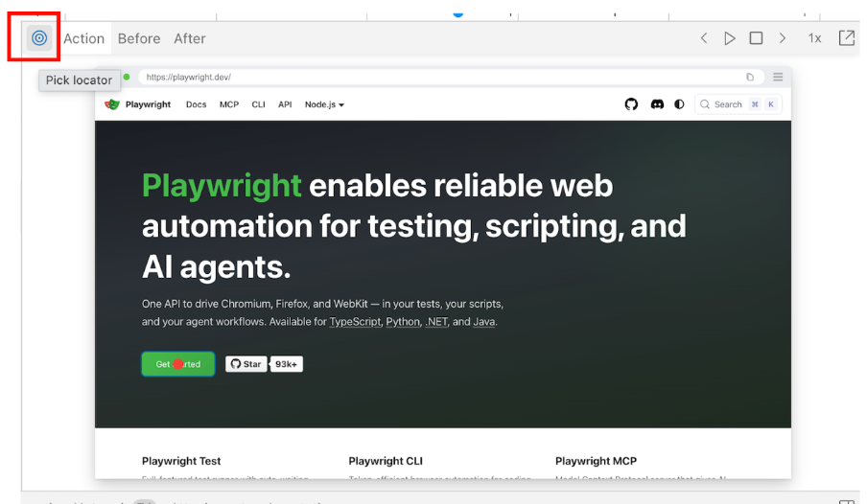Open the MCP navigation link
The image size is (867, 504).
click(x=229, y=104)
